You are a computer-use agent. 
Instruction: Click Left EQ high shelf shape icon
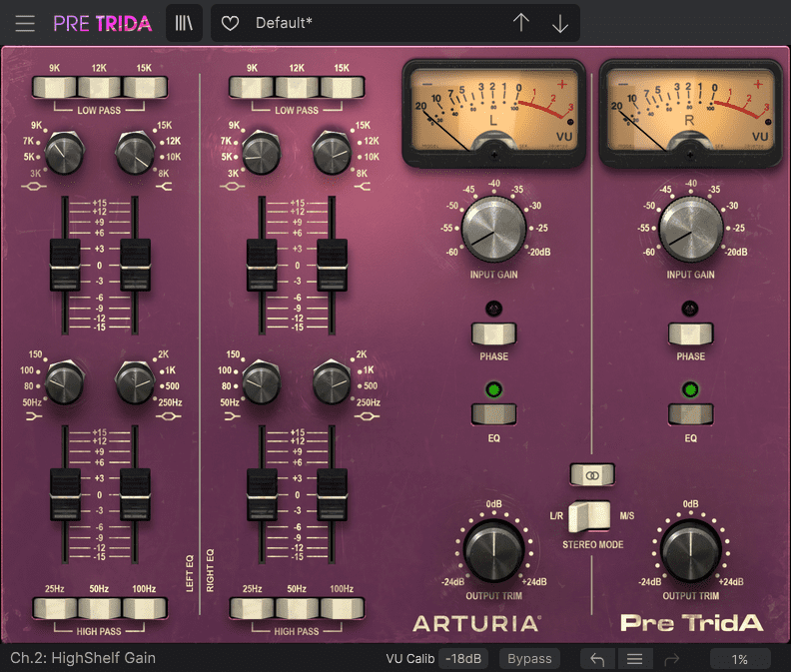click(x=164, y=187)
